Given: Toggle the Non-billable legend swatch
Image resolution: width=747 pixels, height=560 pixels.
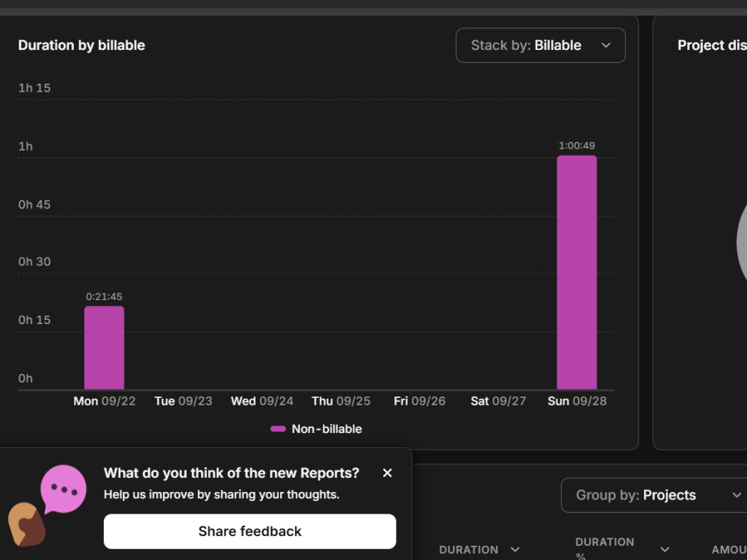Looking at the screenshot, I should tap(278, 429).
